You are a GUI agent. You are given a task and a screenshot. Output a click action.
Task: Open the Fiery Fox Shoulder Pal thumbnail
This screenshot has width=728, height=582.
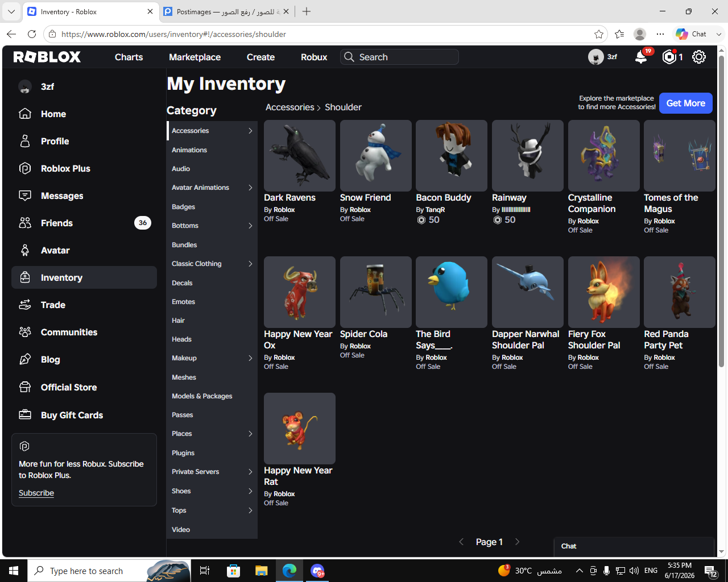[x=604, y=292]
